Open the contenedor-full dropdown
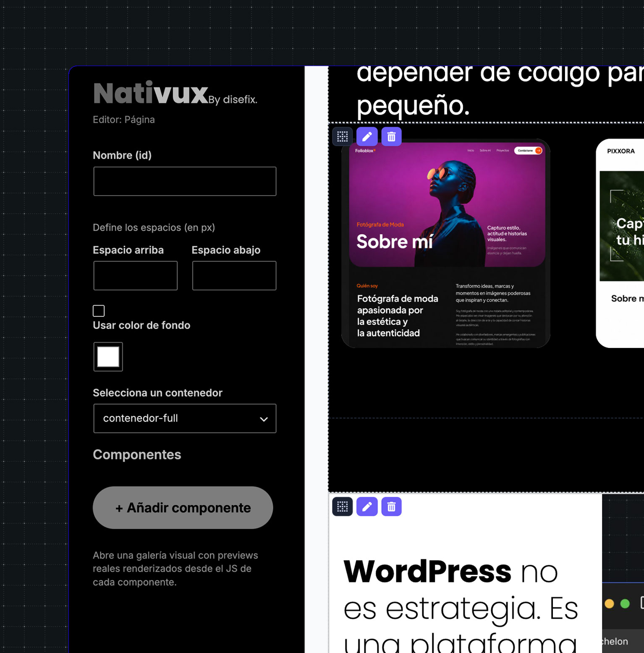 (185, 418)
